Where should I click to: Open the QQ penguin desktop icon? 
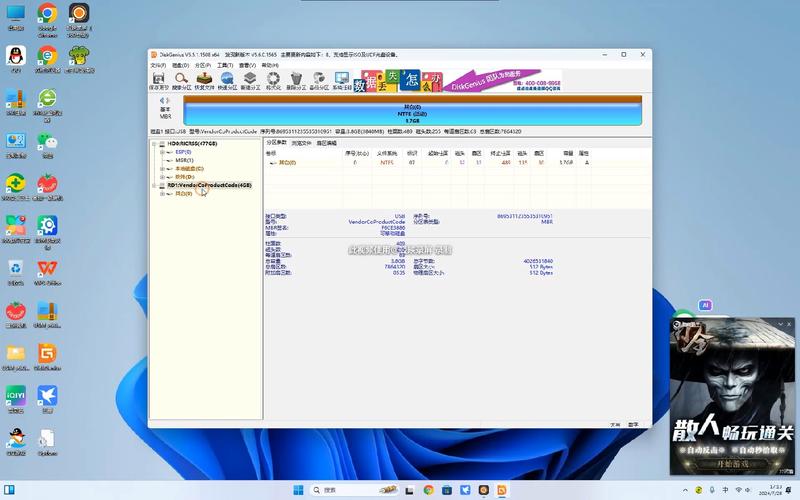[16, 59]
